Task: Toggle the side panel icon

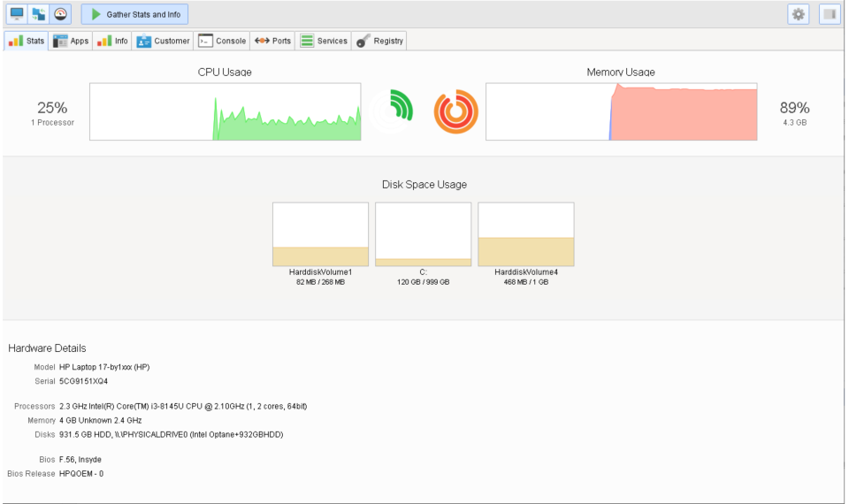Action: click(x=830, y=15)
